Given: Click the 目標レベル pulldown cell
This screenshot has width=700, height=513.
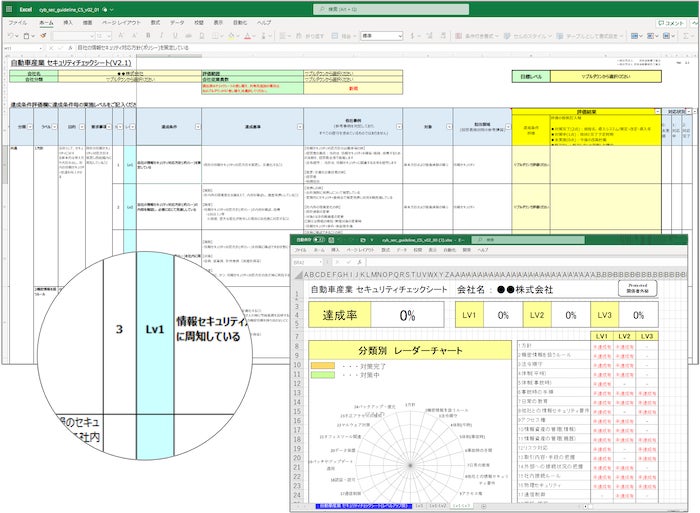Looking at the screenshot, I should [x=605, y=77].
